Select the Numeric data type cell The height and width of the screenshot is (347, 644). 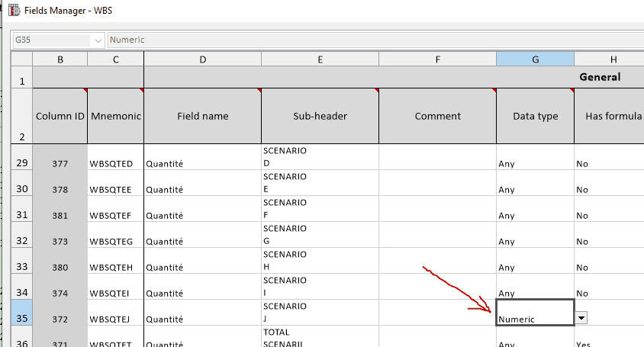click(x=534, y=313)
